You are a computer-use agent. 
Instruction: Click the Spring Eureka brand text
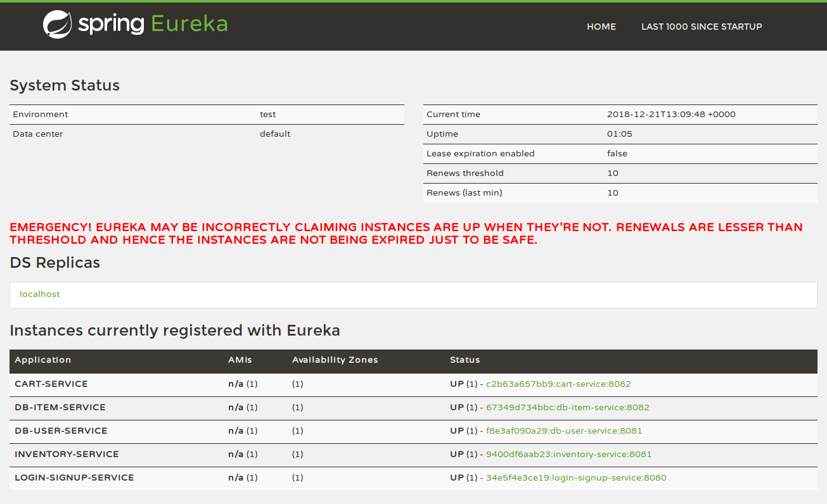point(153,24)
